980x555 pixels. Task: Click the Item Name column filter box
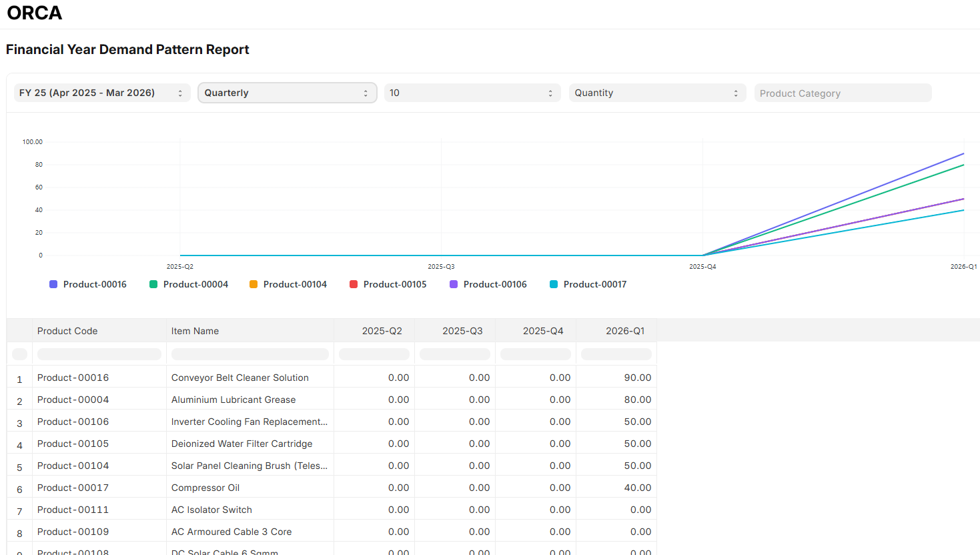pos(250,354)
